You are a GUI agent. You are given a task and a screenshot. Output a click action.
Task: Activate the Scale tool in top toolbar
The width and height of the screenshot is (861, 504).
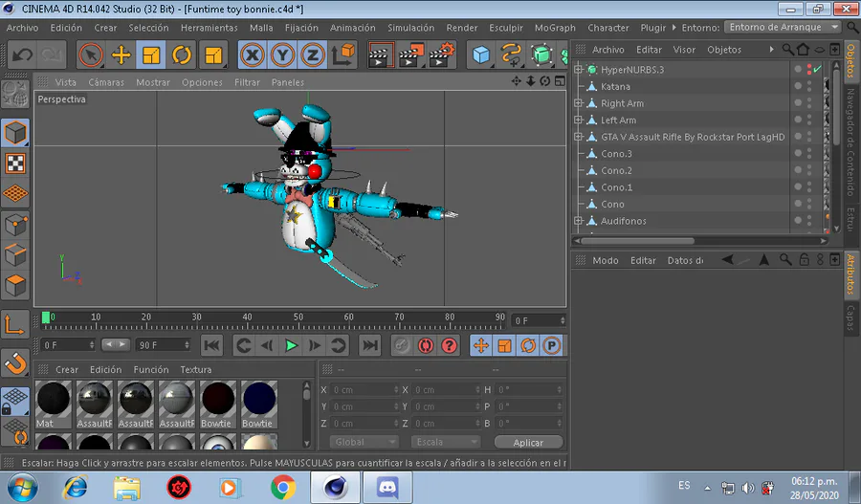pyautogui.click(x=151, y=55)
